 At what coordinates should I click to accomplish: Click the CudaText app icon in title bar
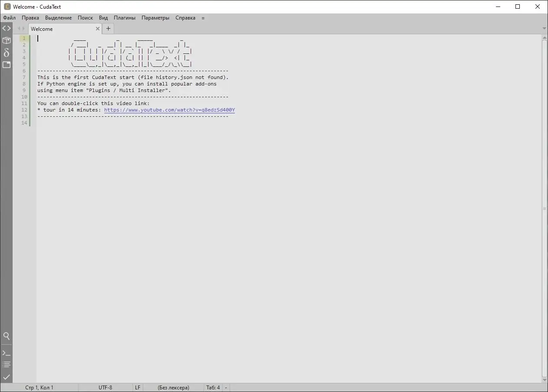click(x=7, y=7)
